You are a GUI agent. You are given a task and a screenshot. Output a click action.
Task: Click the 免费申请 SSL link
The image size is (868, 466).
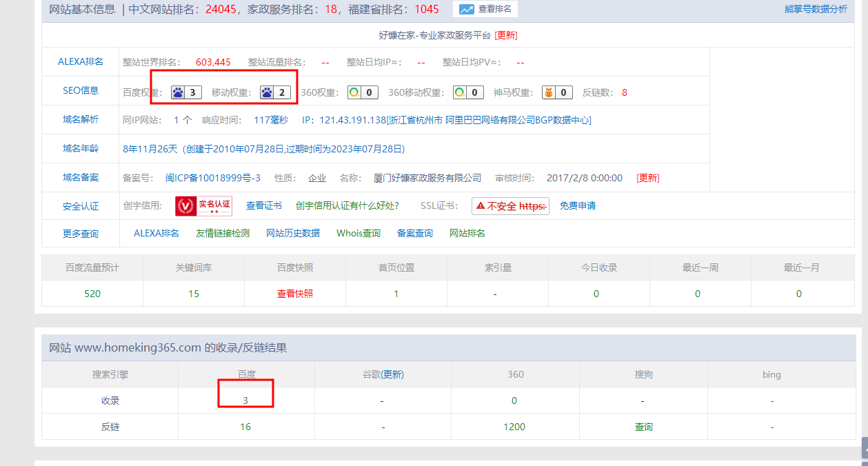pos(578,205)
